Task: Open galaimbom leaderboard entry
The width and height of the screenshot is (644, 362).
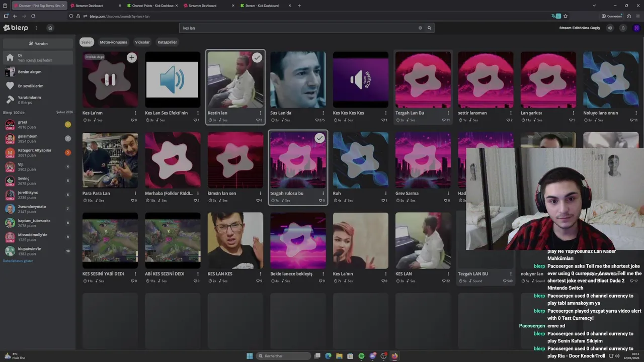Action: tap(38, 138)
